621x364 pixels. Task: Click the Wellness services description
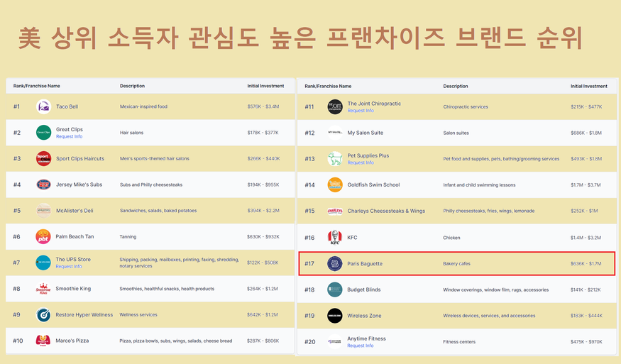[138, 315]
